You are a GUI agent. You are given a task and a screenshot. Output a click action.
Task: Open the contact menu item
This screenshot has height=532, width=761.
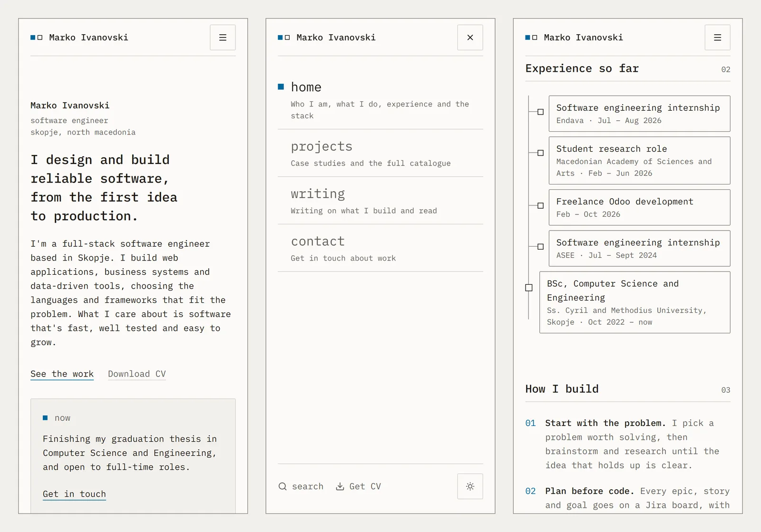coord(380,248)
